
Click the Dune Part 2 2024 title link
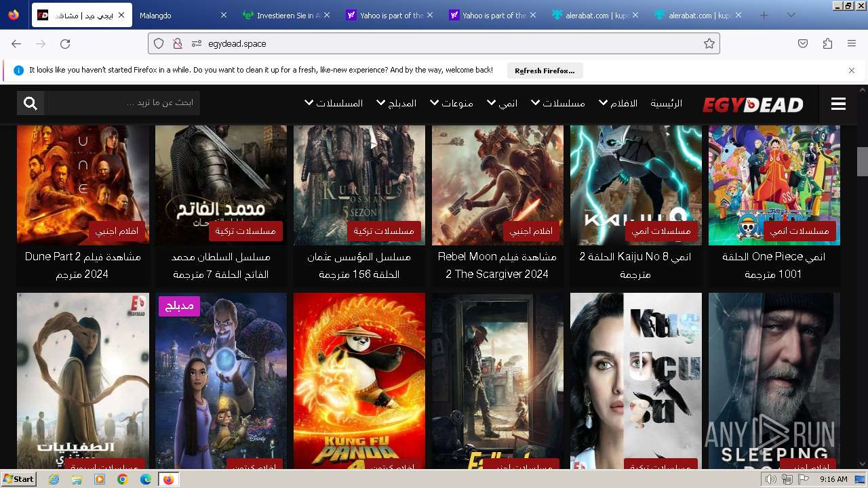83,266
